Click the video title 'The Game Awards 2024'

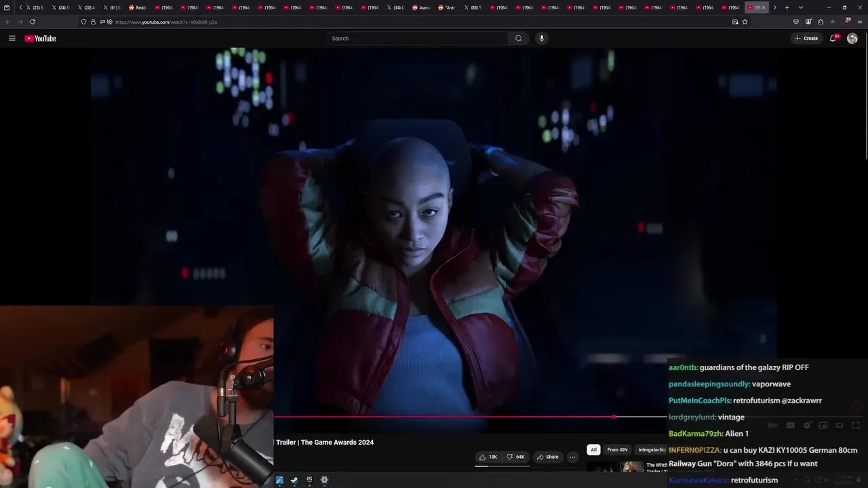tap(337, 442)
